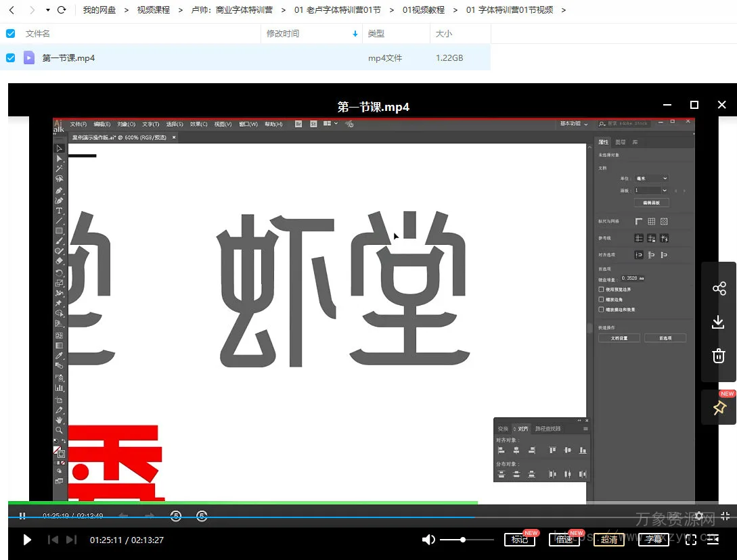Viewport: 737px width, 560px height.
Task: Enter fullscreen mode in the video player
Action: pyautogui.click(x=691, y=540)
